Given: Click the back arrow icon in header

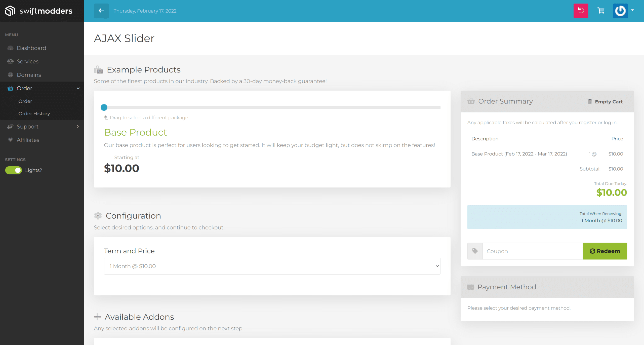Looking at the screenshot, I should (x=101, y=11).
